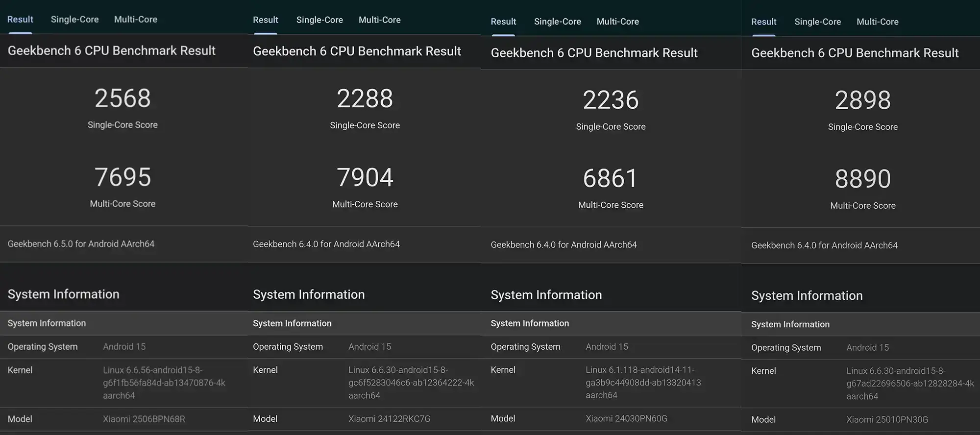Click Geekbench 6 CPU Benchmark Result heading above 2898

[x=855, y=53]
